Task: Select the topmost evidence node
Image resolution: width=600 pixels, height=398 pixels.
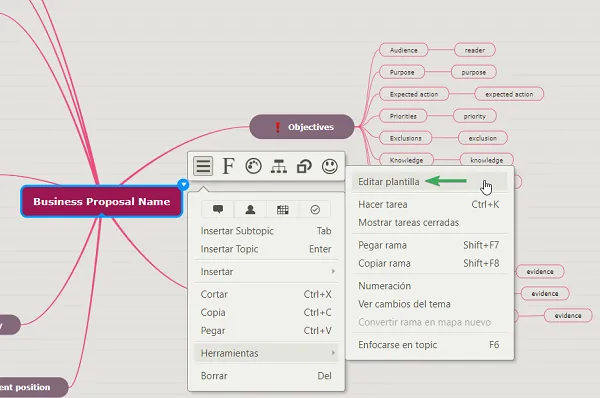Action: (x=540, y=271)
